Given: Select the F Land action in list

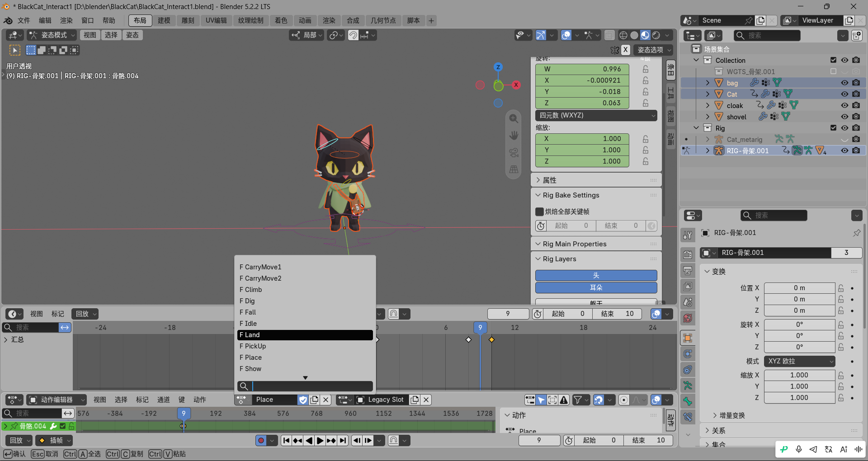Looking at the screenshot, I should click(x=305, y=335).
